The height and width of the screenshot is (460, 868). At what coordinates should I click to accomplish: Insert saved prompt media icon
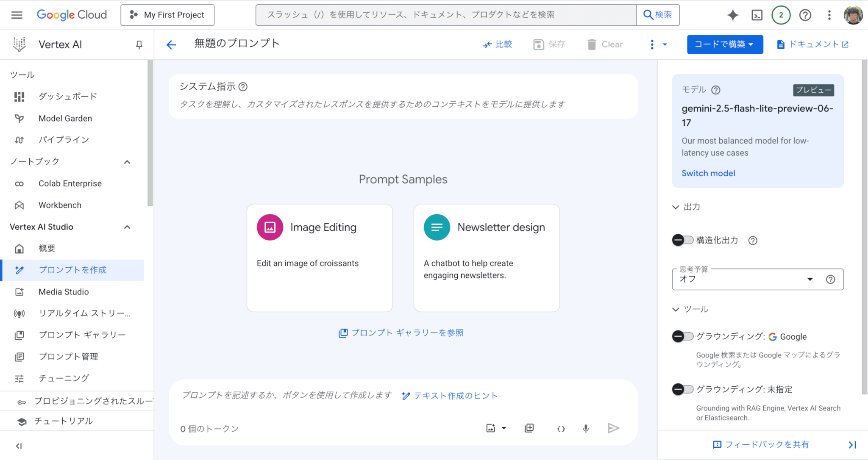(529, 428)
